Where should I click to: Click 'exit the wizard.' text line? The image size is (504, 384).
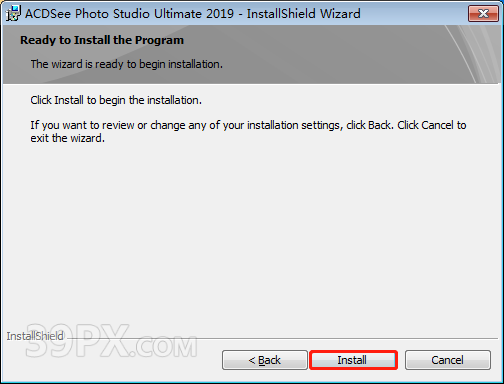click(x=68, y=138)
